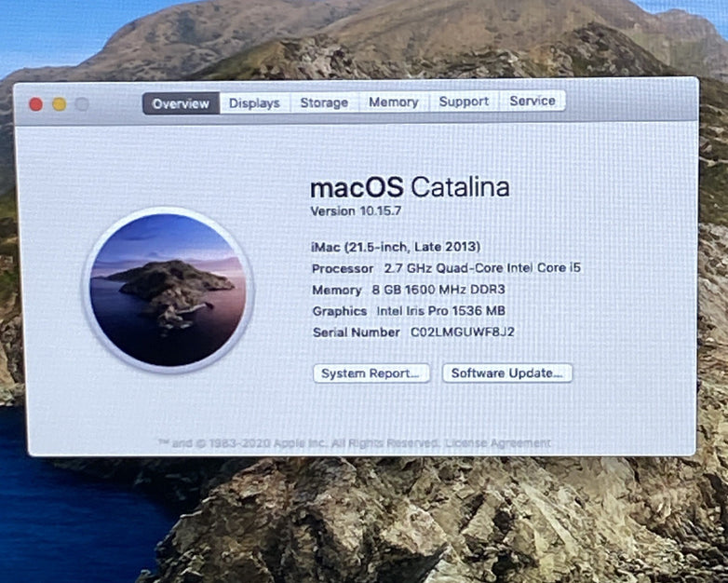Click the macOS Catalina title
728x583 pixels.
pos(410,187)
